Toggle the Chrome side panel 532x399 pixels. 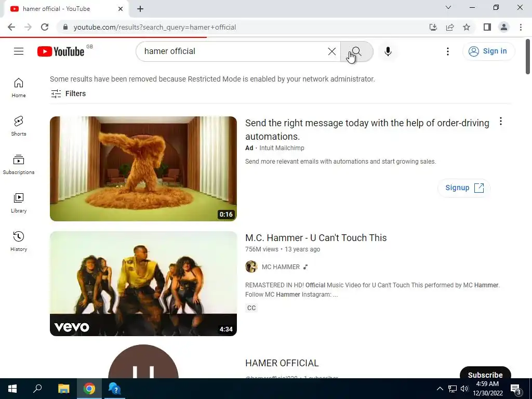click(487, 27)
